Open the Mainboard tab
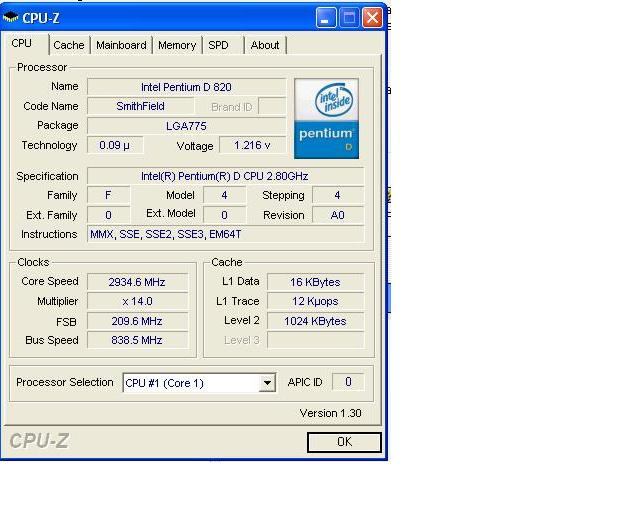 (121, 45)
